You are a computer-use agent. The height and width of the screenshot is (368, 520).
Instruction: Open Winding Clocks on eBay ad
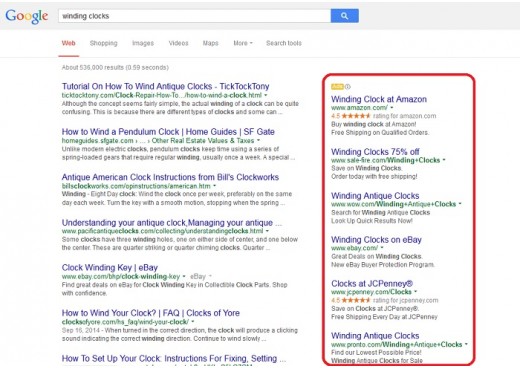[376, 240]
